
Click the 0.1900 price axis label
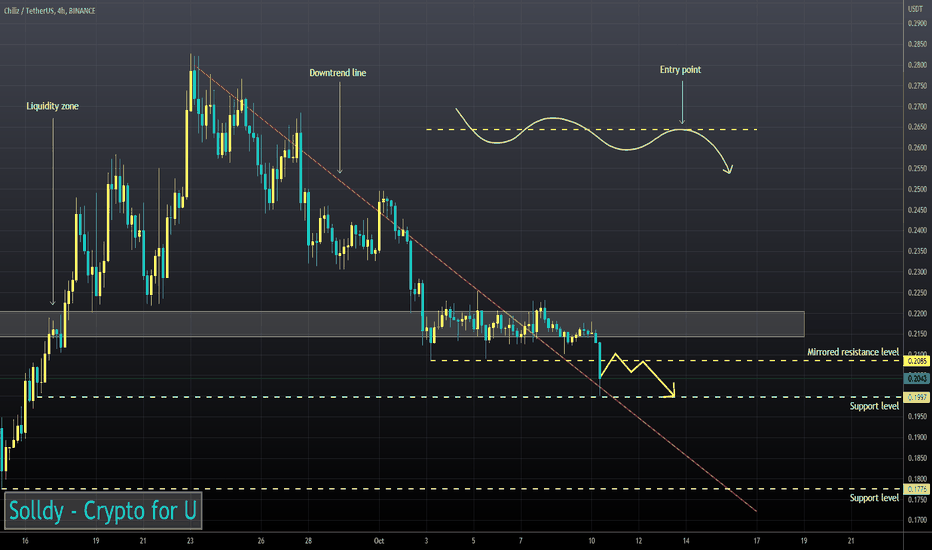coord(917,437)
